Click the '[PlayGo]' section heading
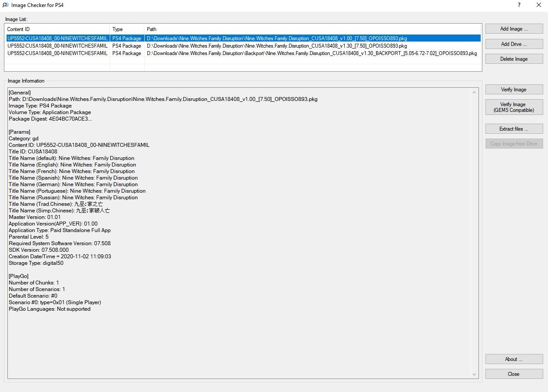Screen dimensions: 548x392 coord(19,276)
